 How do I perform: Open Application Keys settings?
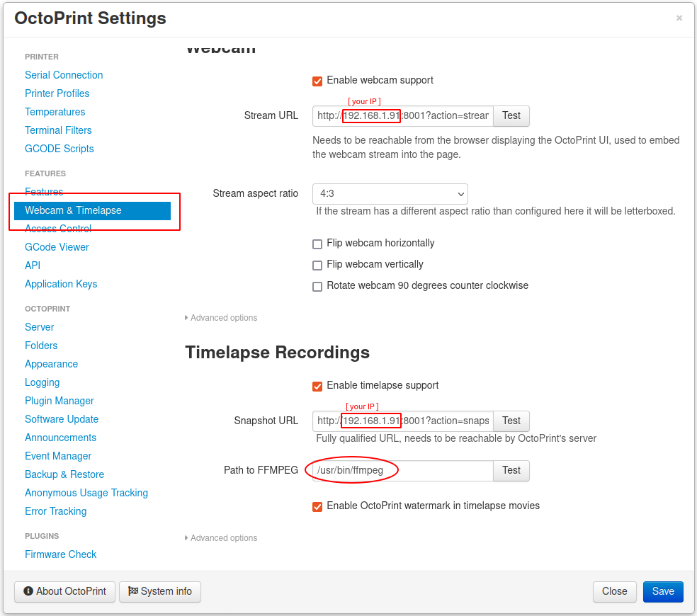coord(61,284)
